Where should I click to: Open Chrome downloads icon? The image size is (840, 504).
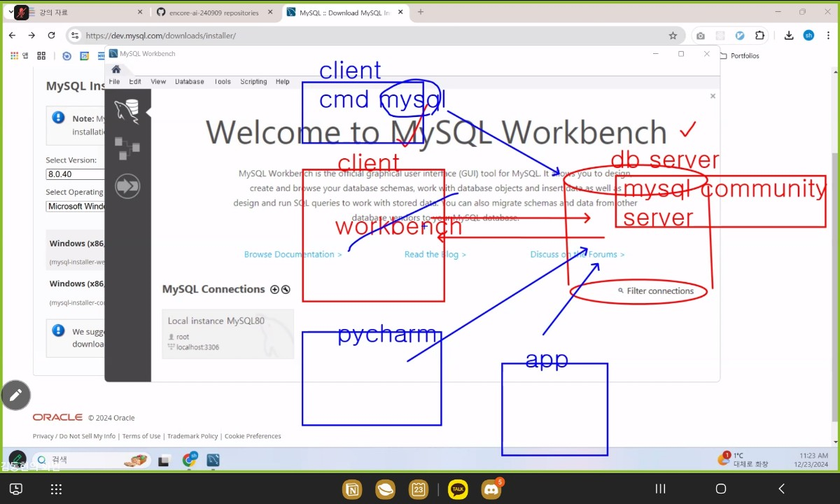coord(789,36)
